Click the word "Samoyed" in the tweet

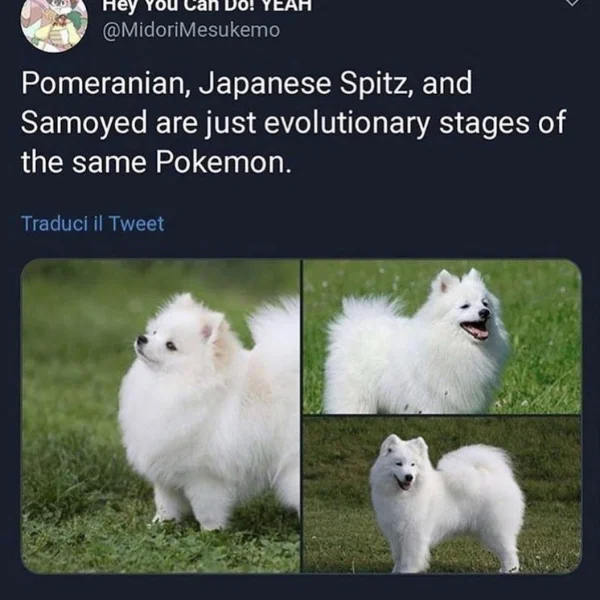pyautogui.click(x=84, y=123)
